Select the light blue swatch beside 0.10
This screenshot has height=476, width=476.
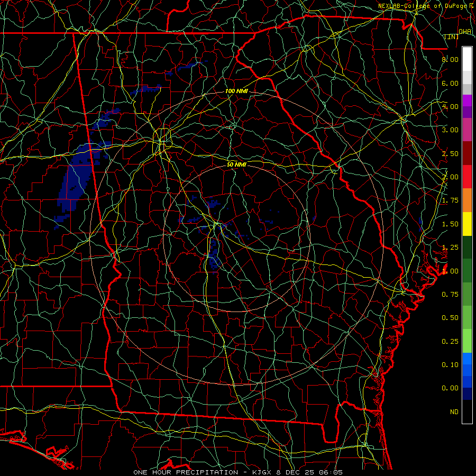click(x=467, y=359)
